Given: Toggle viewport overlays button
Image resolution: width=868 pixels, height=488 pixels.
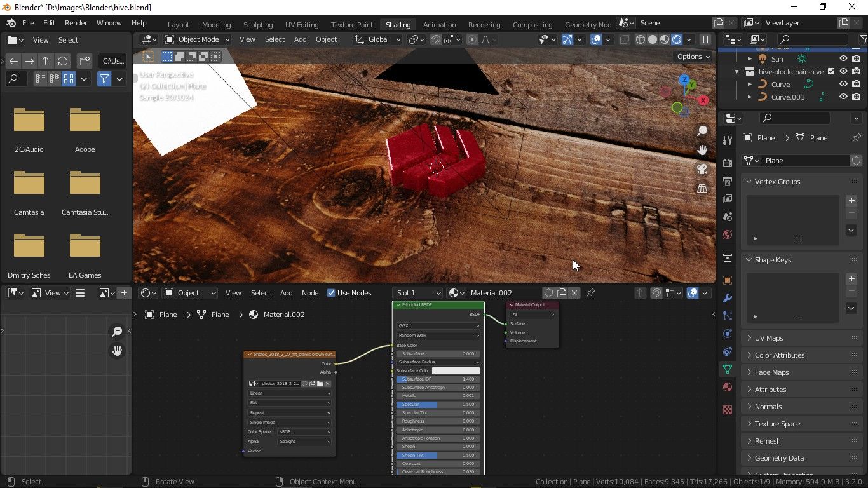Looking at the screenshot, I should [595, 39].
